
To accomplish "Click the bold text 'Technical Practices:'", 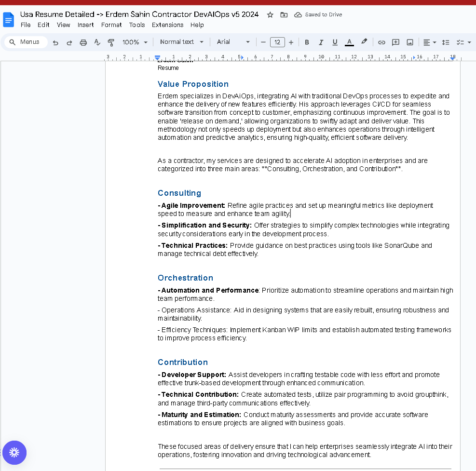I will click(x=194, y=245).
